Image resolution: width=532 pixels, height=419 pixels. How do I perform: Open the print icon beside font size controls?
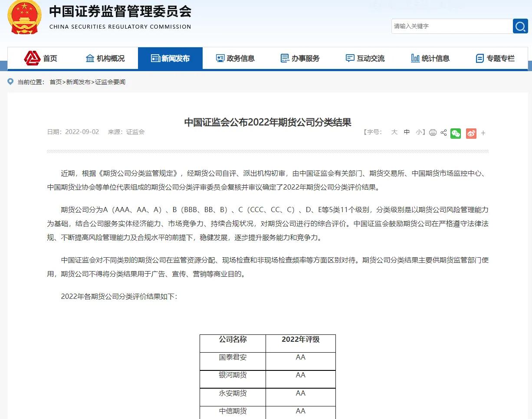click(433, 133)
